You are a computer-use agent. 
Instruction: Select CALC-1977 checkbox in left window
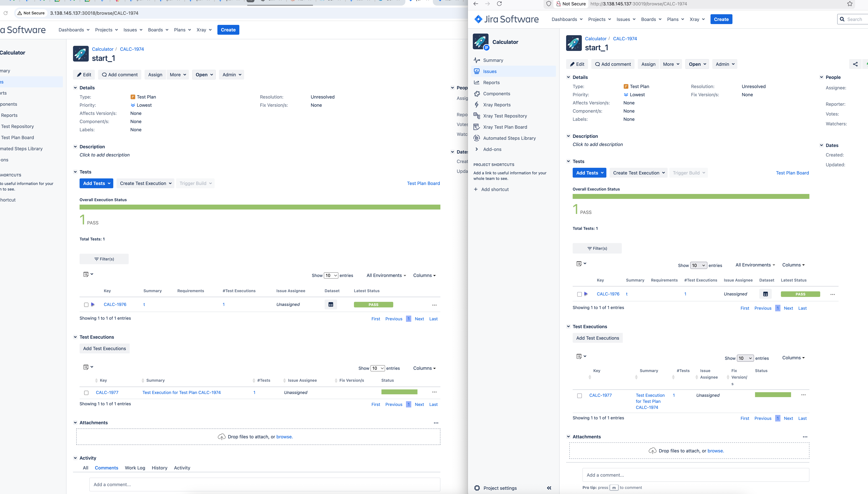(x=86, y=393)
